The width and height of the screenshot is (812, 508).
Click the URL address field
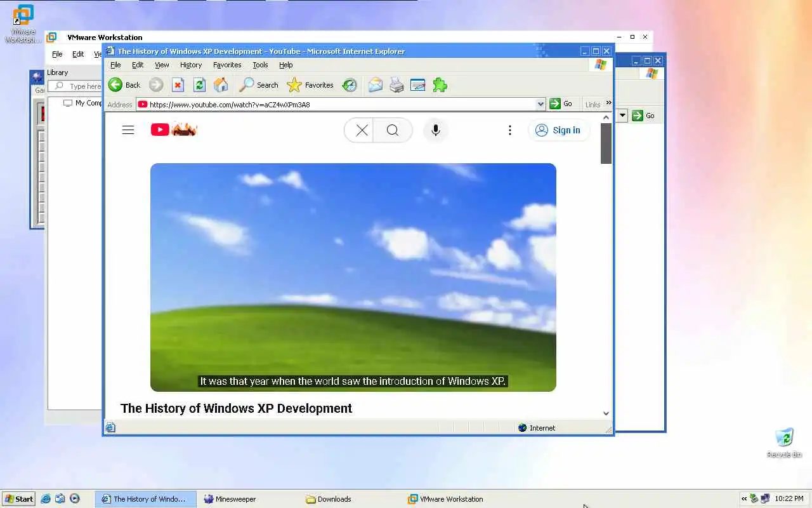pos(341,104)
